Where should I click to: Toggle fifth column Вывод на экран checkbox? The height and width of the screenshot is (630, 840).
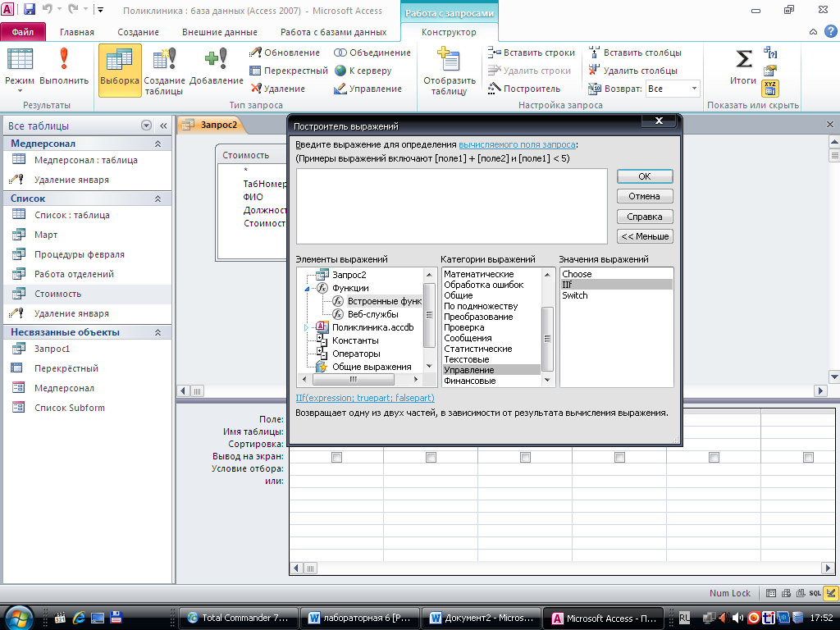(x=714, y=457)
